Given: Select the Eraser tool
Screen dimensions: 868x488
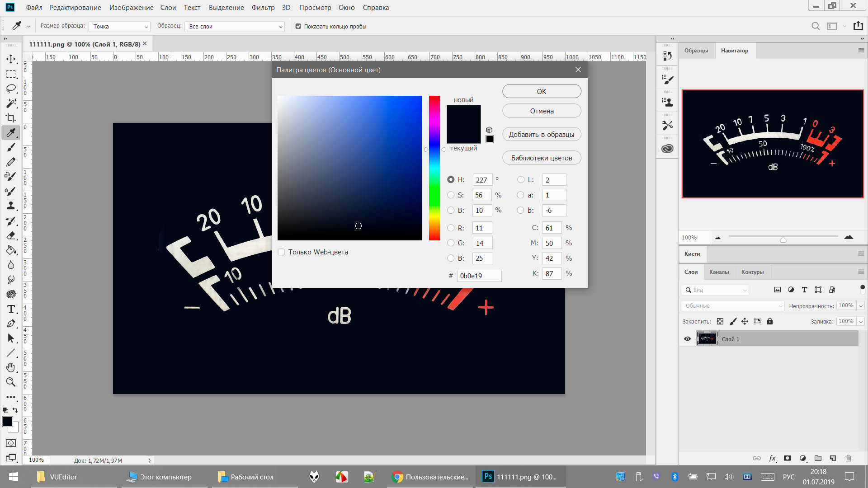Looking at the screenshot, I should tap(11, 236).
